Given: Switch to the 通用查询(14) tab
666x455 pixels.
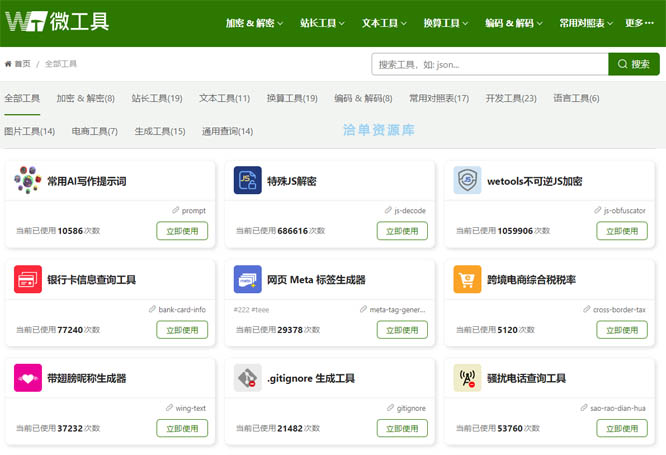Looking at the screenshot, I should (227, 131).
